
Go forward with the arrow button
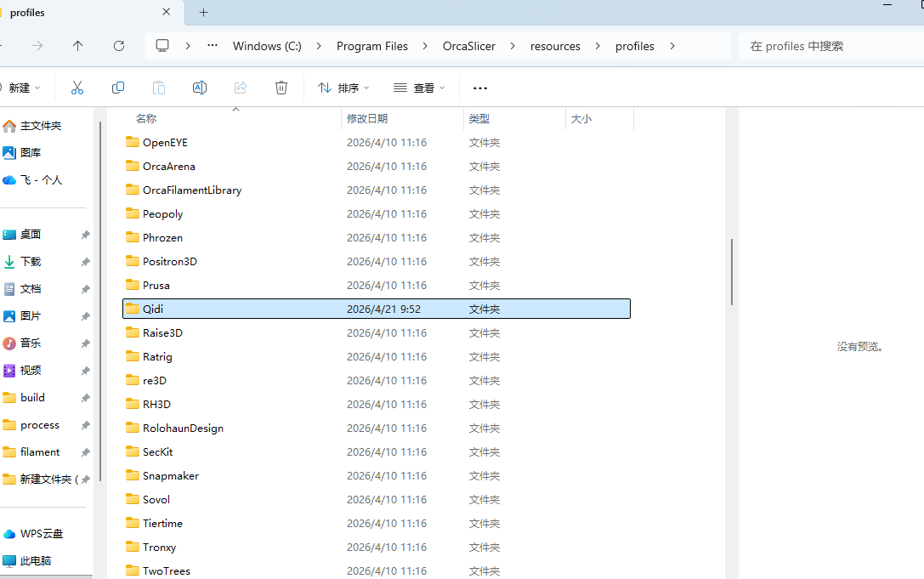point(37,46)
